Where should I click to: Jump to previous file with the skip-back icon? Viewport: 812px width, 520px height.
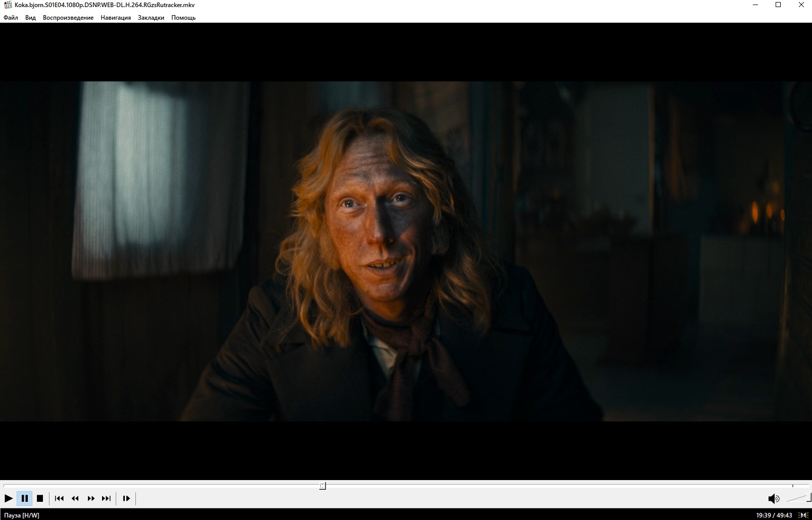[x=59, y=498]
